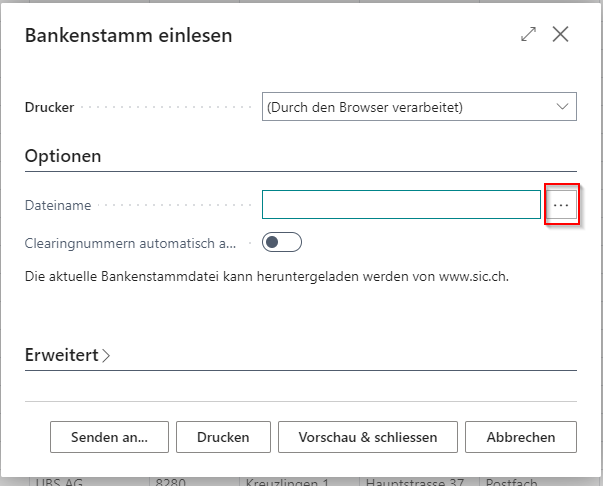Expand the dialog to full screen
Screen dimensions: 603x486
(528, 35)
